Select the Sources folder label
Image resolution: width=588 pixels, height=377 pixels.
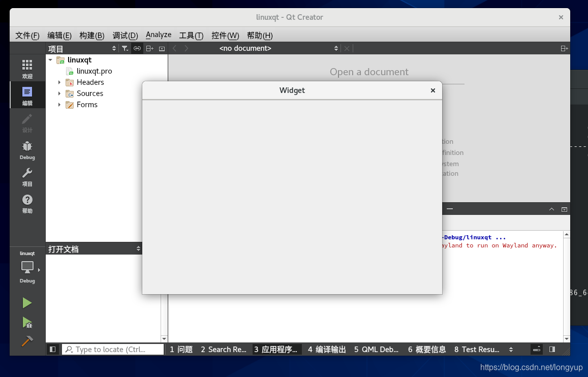[x=90, y=93]
